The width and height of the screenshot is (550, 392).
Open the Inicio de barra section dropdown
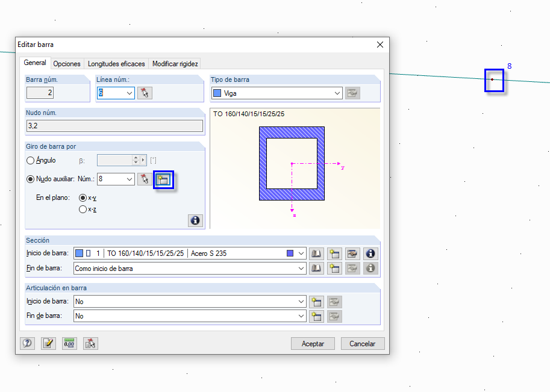point(301,254)
